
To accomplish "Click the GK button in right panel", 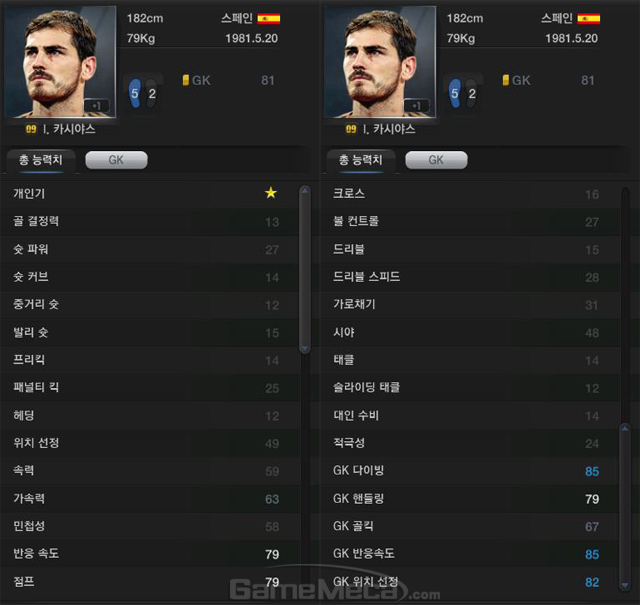I will tap(436, 160).
